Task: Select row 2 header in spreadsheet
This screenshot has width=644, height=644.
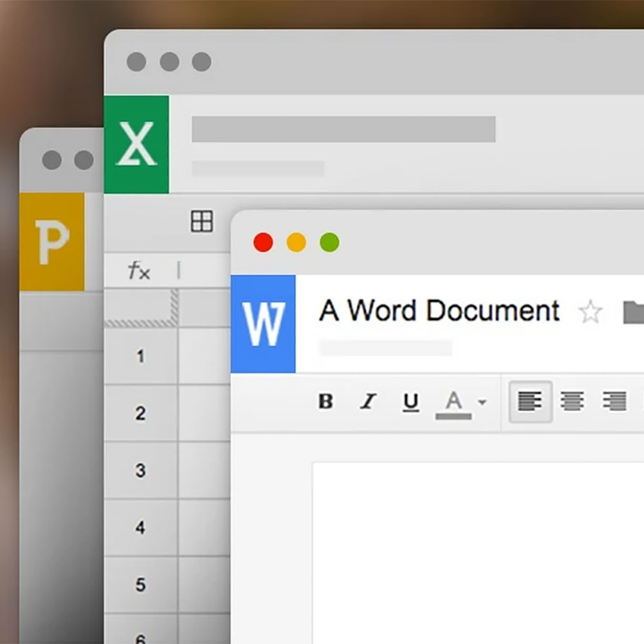Action: (141, 413)
